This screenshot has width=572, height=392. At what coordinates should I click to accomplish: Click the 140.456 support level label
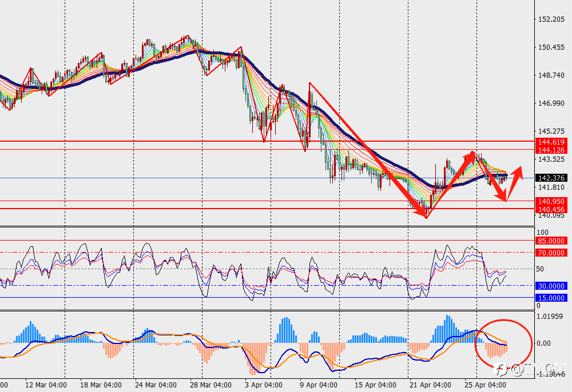click(x=551, y=210)
